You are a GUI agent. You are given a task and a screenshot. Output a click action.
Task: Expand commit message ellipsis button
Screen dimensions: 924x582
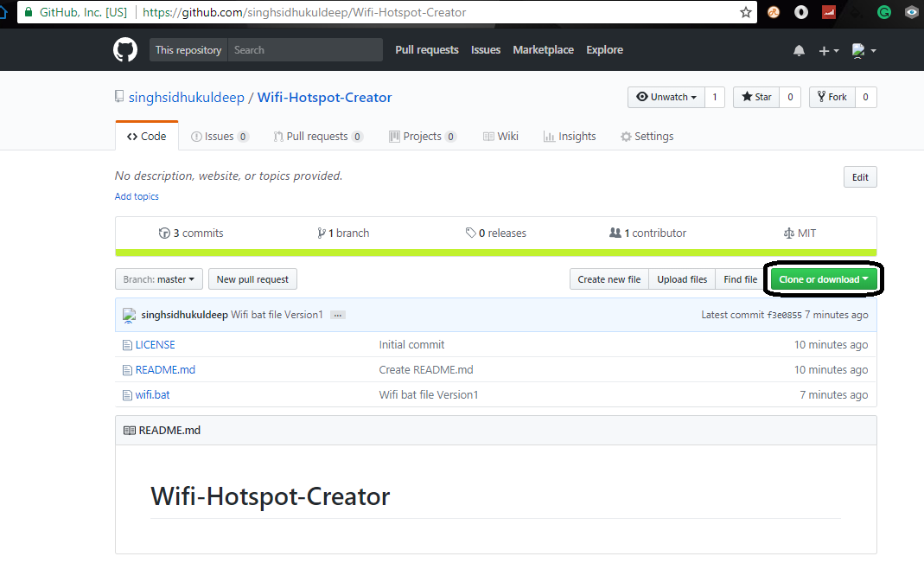pos(338,315)
